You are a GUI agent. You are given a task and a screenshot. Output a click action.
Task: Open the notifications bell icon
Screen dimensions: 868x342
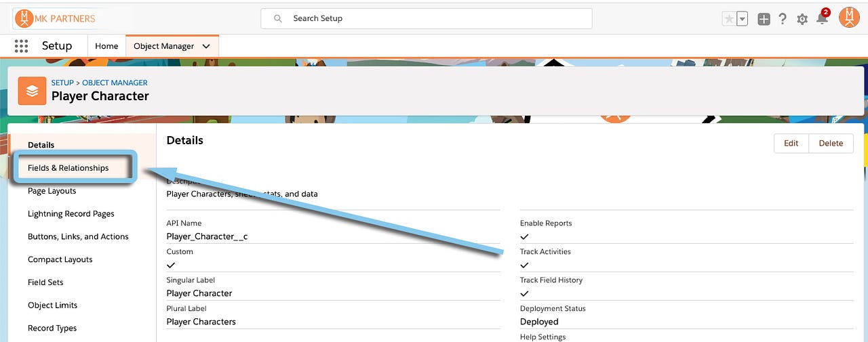click(823, 18)
